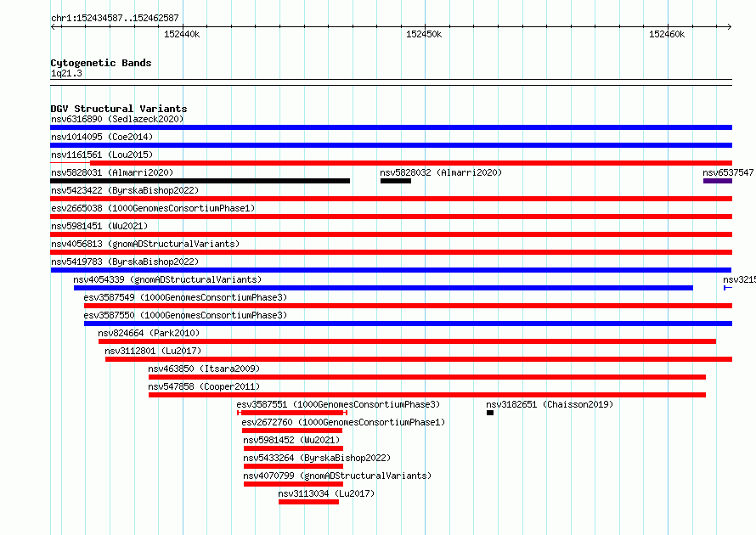Open the esv3587551 (1000GenomesConsortiumPhase3) label
The image size is (756, 535).
coord(338,404)
